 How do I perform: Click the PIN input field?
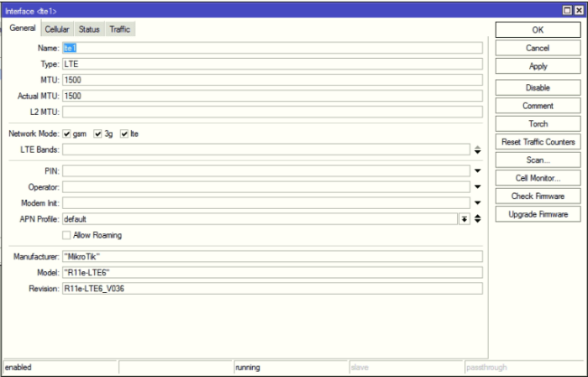point(266,171)
